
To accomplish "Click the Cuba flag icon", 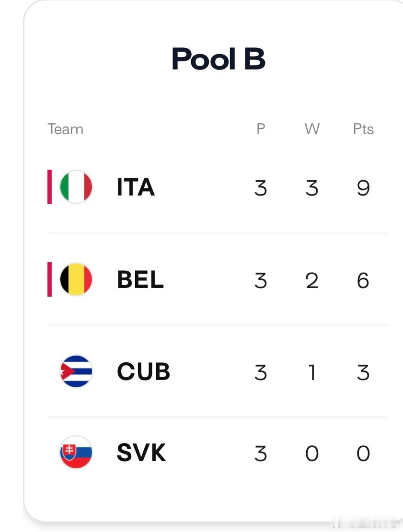I will pyautogui.click(x=76, y=371).
